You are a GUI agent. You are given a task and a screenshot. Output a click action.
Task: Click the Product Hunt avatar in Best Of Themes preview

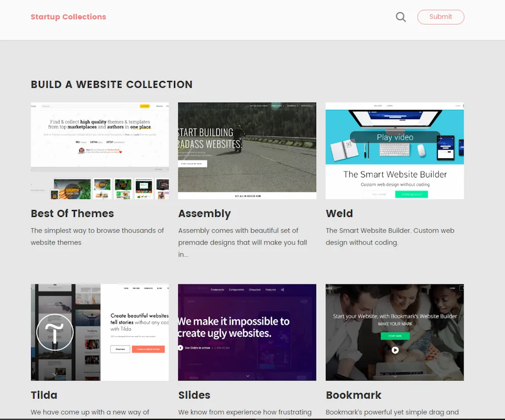pyautogui.click(x=81, y=151)
